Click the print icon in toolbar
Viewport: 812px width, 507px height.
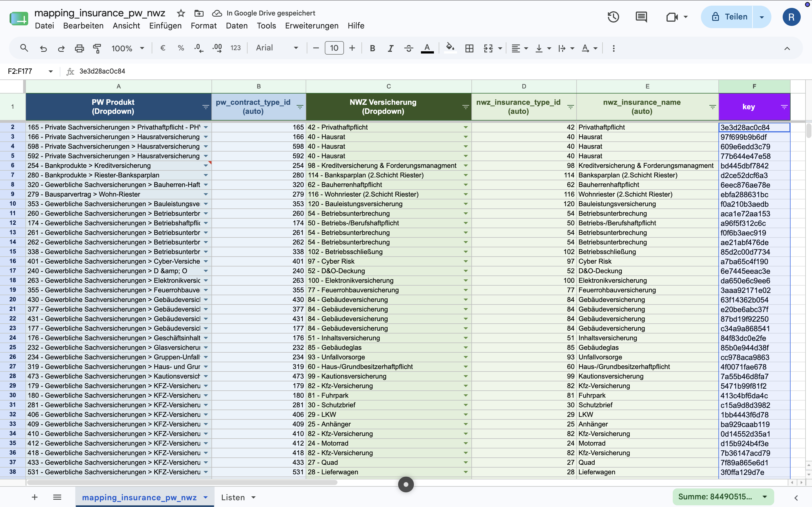(x=79, y=48)
